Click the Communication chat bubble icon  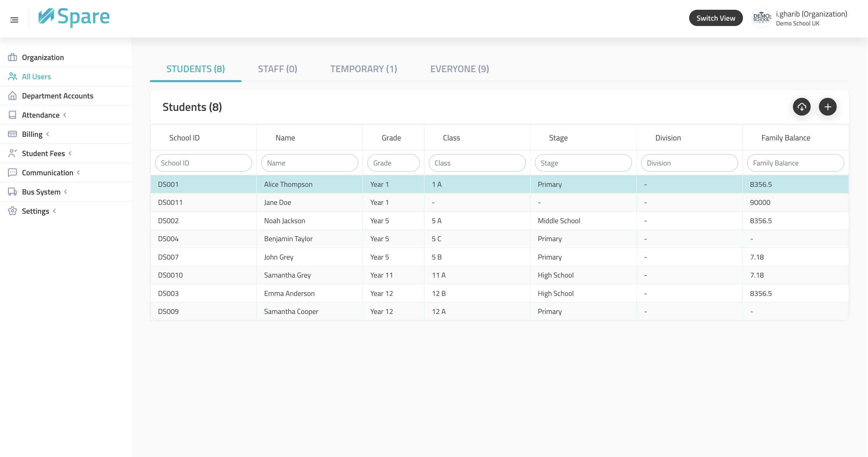12,173
